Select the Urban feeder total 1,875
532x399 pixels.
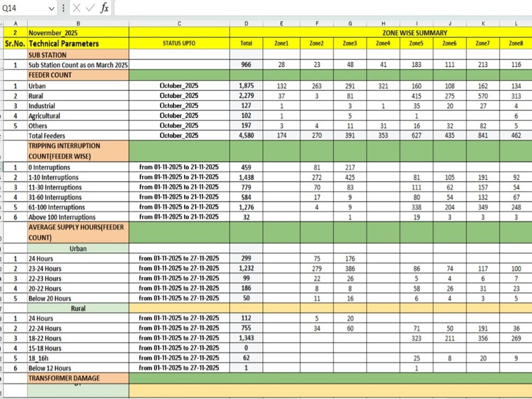click(x=246, y=86)
